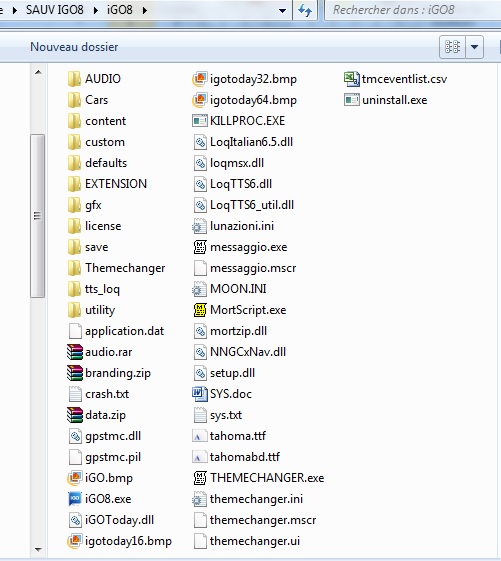Viewport: 501px width, 561px height.
Task: Click the refresh button beside address bar
Action: tap(305, 10)
